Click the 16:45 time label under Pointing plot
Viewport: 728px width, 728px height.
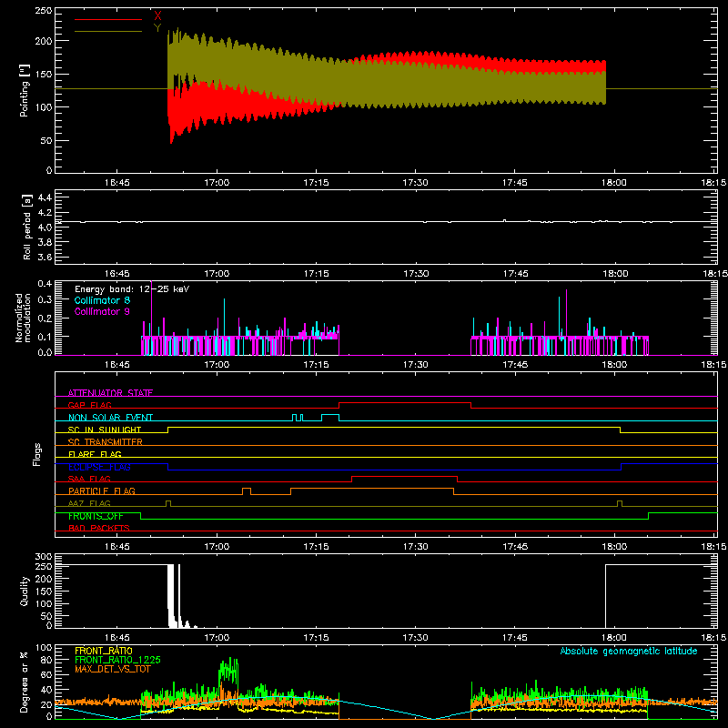pos(117,183)
